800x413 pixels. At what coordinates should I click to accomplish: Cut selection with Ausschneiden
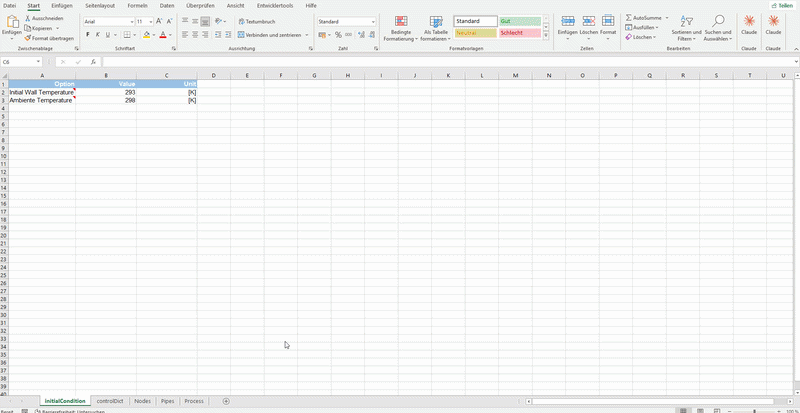tap(44, 18)
